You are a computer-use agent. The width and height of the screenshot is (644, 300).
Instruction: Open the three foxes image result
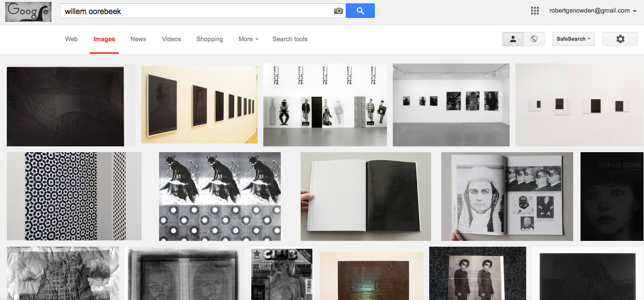pos(220,196)
